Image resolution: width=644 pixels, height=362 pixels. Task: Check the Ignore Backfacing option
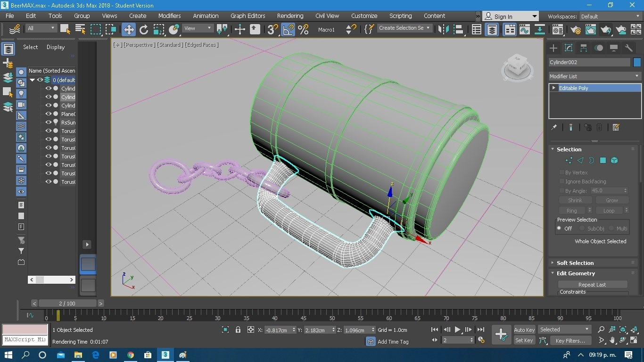click(x=562, y=181)
